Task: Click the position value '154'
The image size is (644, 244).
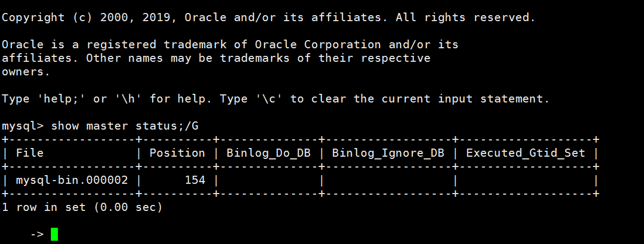Action: click(195, 180)
